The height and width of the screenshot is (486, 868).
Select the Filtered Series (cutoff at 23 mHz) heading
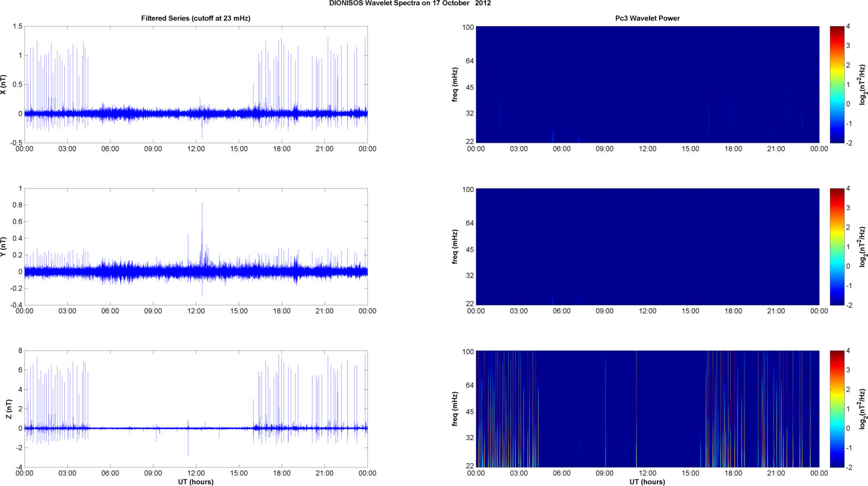tap(196, 18)
